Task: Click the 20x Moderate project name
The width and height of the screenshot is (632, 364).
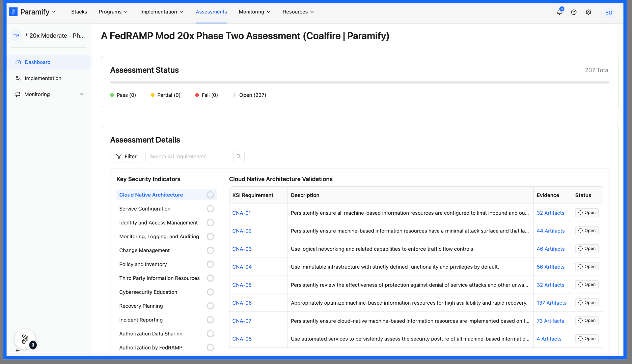Action: (x=55, y=36)
